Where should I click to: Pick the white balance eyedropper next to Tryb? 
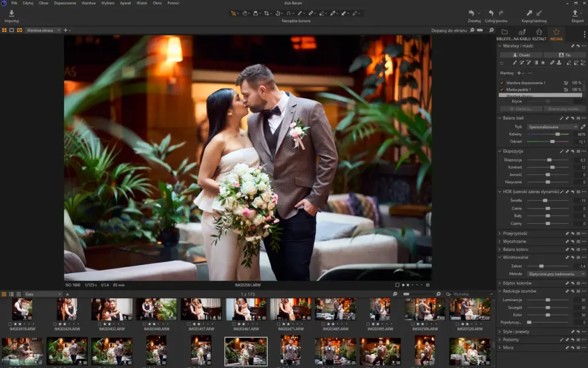point(583,126)
